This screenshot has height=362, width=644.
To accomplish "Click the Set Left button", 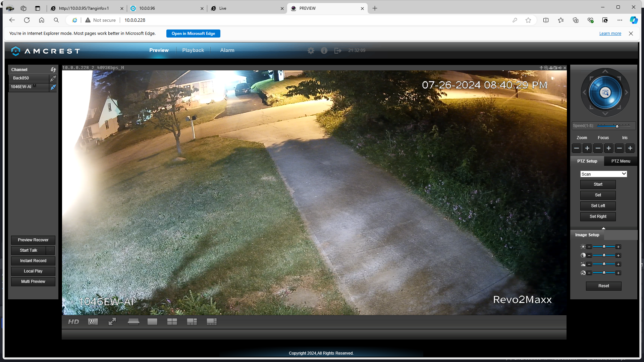I will 598,206.
